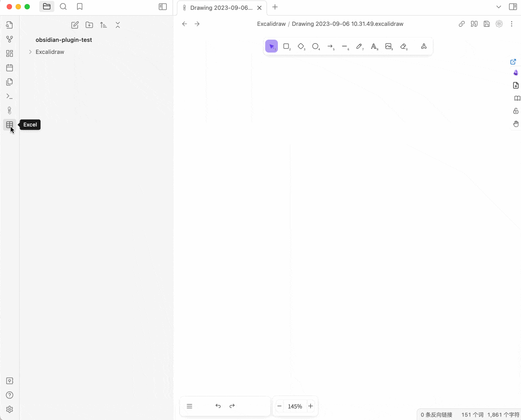
Task: Select the Diamond shape tool
Action: [x=301, y=46]
